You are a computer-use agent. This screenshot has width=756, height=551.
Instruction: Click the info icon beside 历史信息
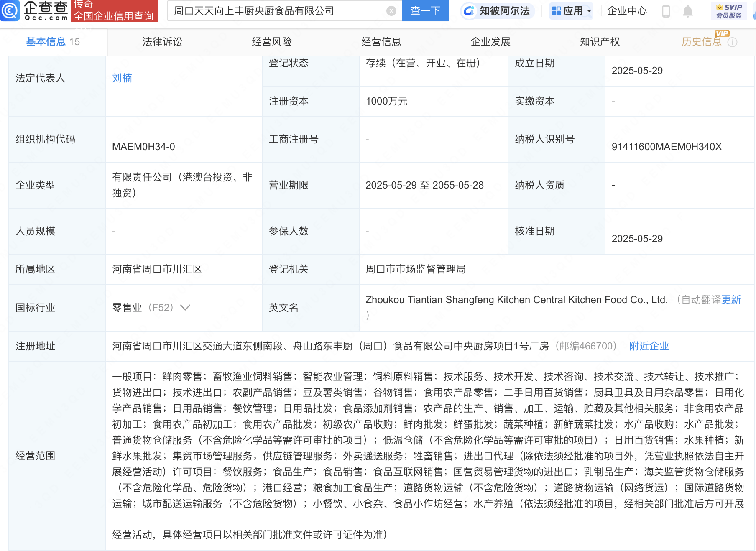click(733, 42)
